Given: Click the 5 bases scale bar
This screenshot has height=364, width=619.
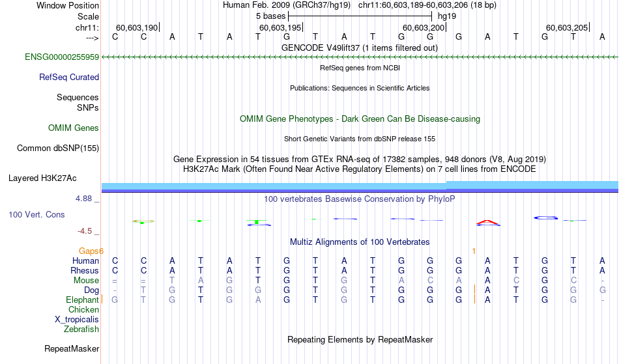Looking at the screenshot, I should (360, 16).
